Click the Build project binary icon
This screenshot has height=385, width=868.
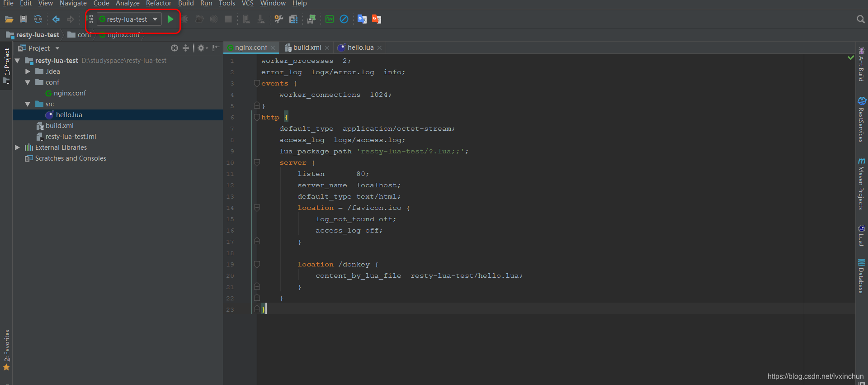pyautogui.click(x=90, y=19)
